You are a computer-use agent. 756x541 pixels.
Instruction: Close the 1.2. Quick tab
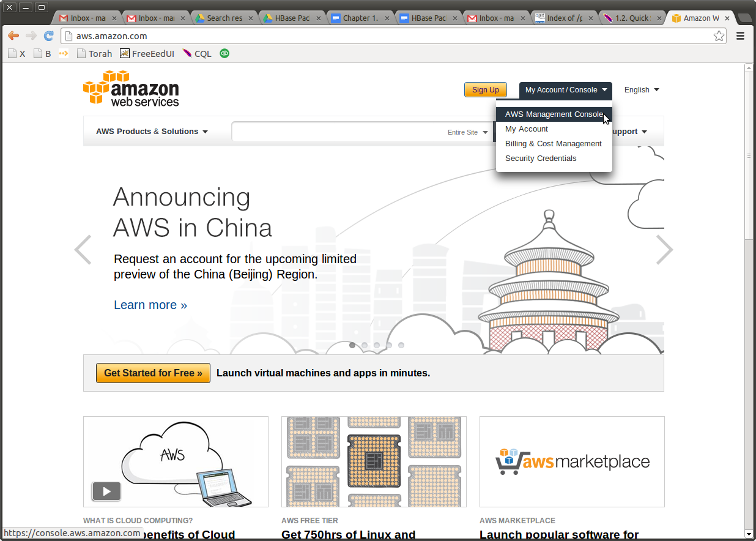coord(659,18)
